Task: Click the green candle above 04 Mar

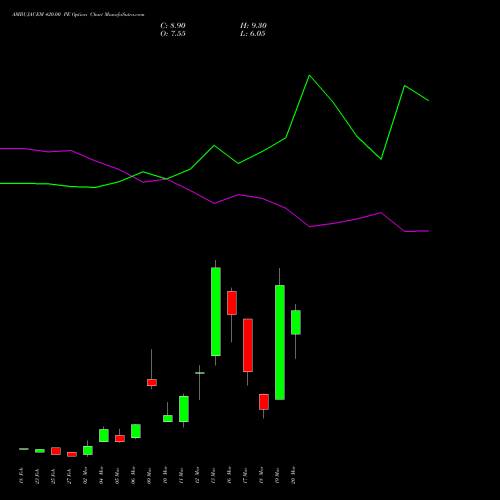Action: (104, 436)
